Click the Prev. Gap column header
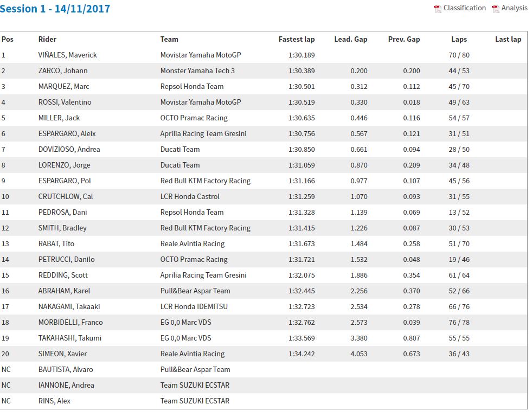 click(404, 40)
